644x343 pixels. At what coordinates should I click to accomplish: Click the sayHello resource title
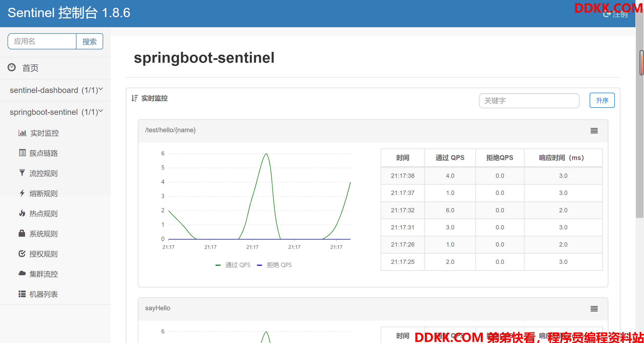pos(158,308)
